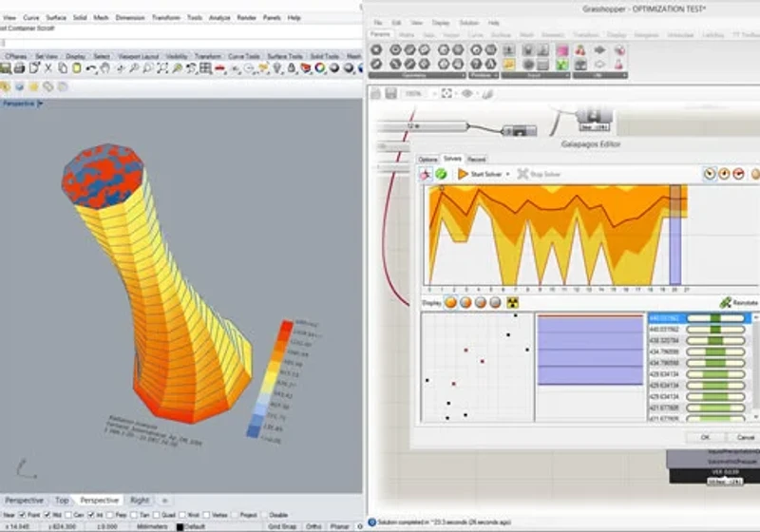Click the Grasshopper open file icon
Screen dimensions: 760x532
click(x=376, y=93)
